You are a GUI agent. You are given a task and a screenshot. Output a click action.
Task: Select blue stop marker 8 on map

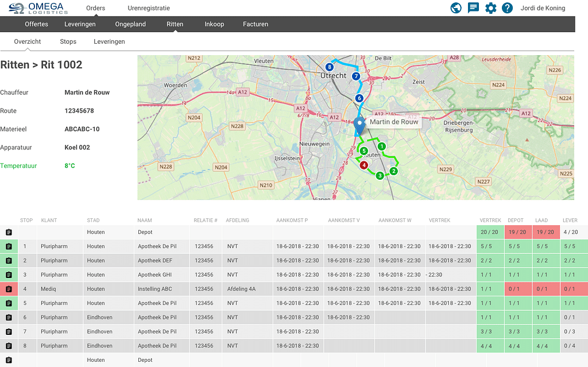330,67
